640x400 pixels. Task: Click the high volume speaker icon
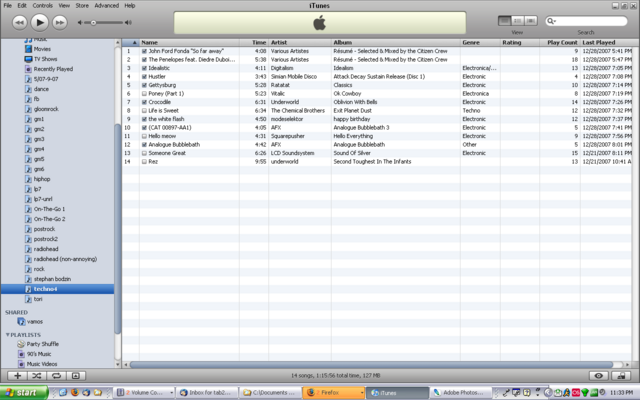128,23
